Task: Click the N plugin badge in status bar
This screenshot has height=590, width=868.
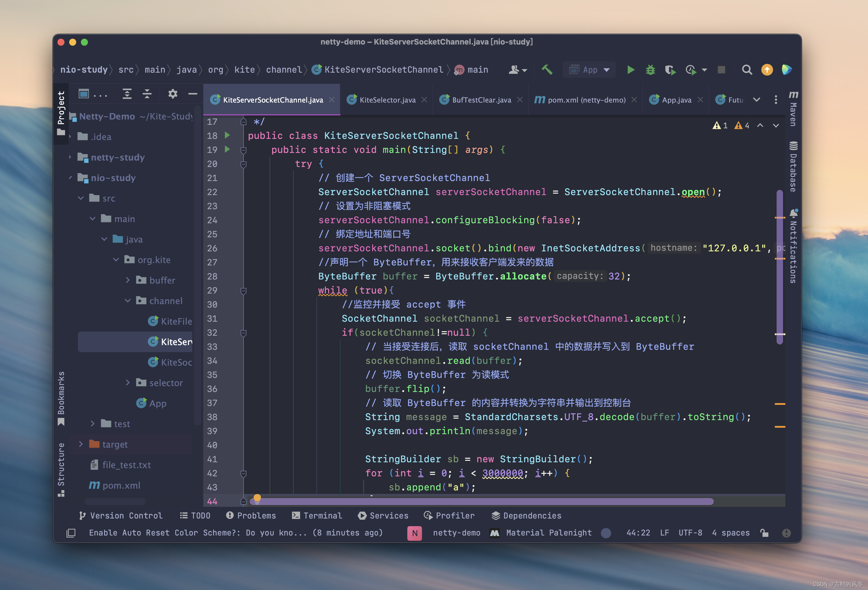Action: (x=415, y=533)
